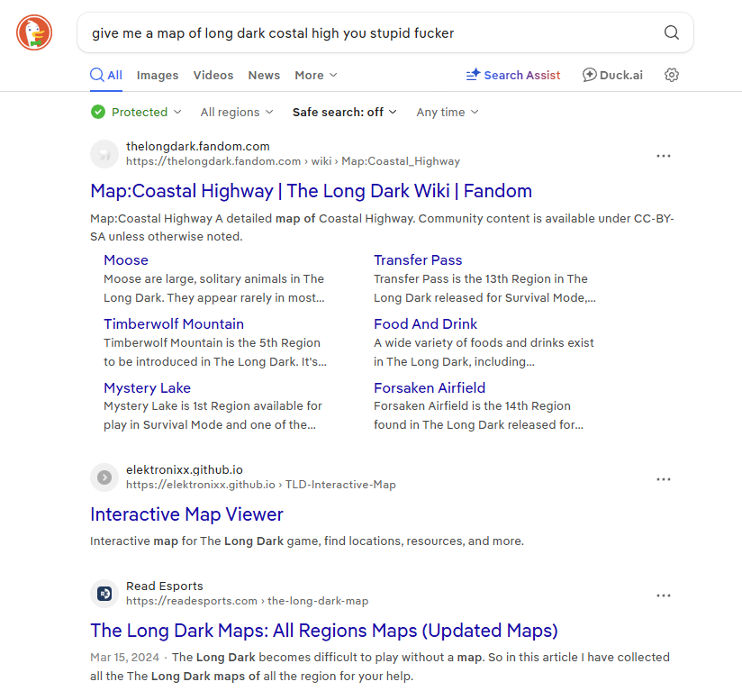This screenshot has width=742, height=700.
Task: Click inside the search query text field
Action: [x=360, y=33]
